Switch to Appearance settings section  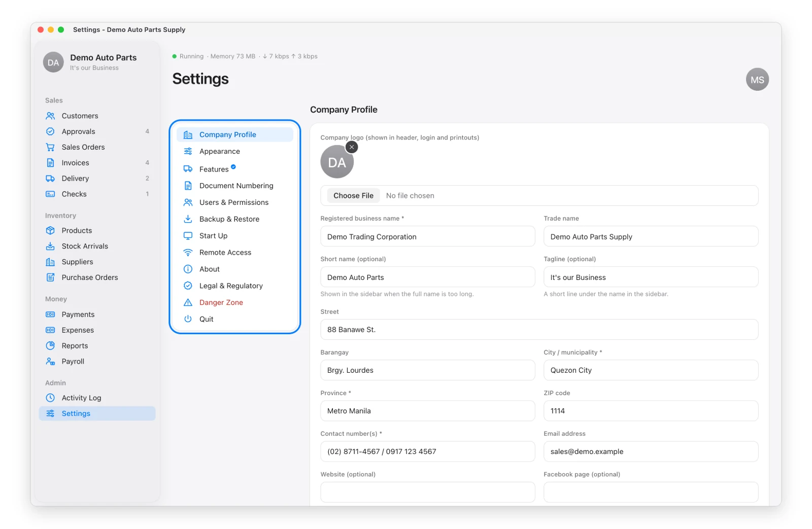(235, 151)
